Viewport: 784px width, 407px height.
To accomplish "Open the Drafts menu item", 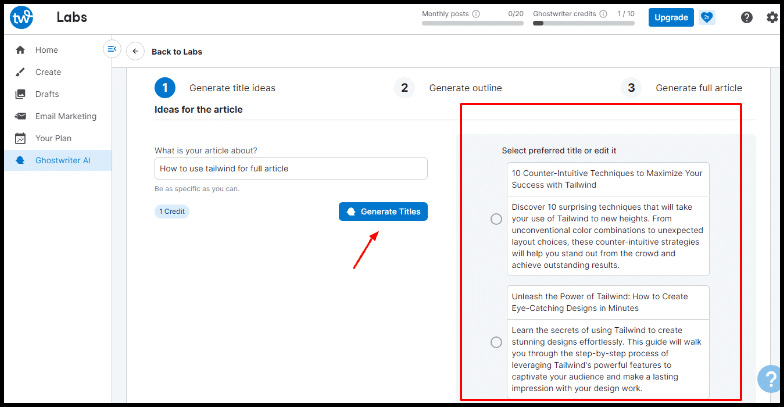I will click(x=47, y=94).
